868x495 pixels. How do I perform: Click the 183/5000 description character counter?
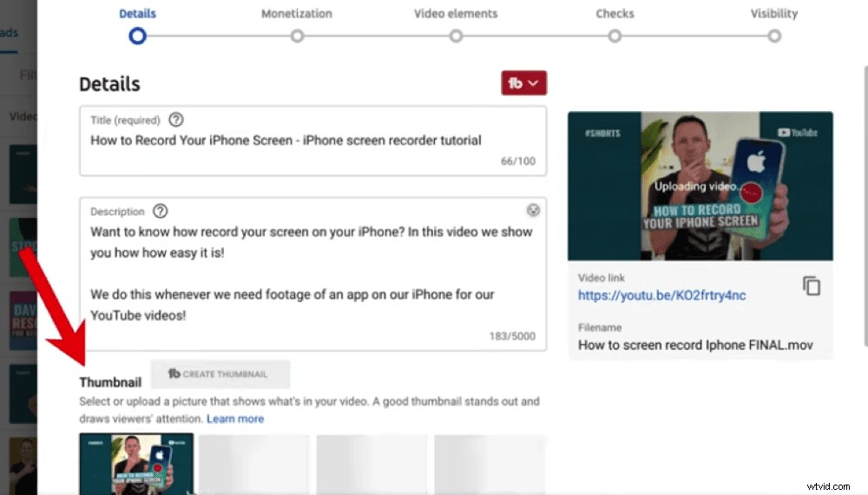512,336
